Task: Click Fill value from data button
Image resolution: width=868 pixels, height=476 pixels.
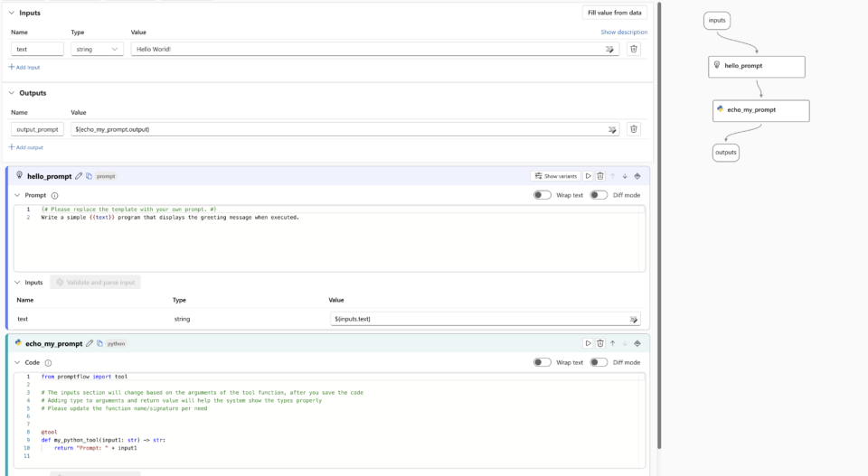Action: [x=614, y=13]
